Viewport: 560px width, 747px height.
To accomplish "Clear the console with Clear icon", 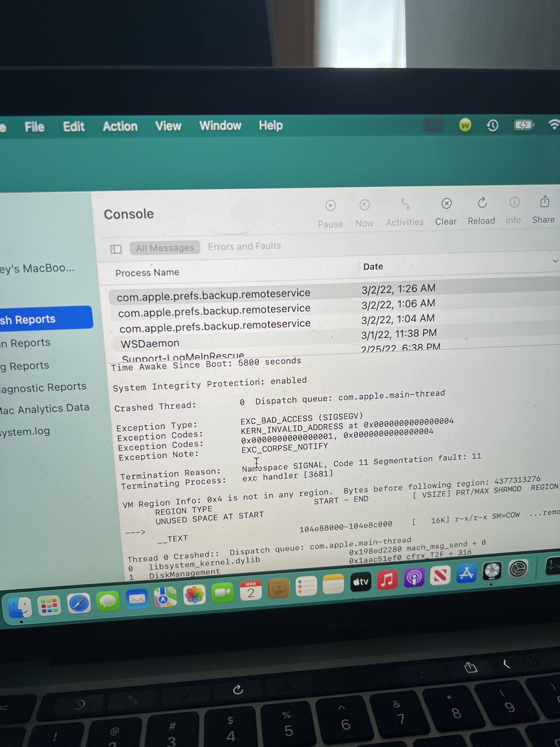I will [x=446, y=204].
